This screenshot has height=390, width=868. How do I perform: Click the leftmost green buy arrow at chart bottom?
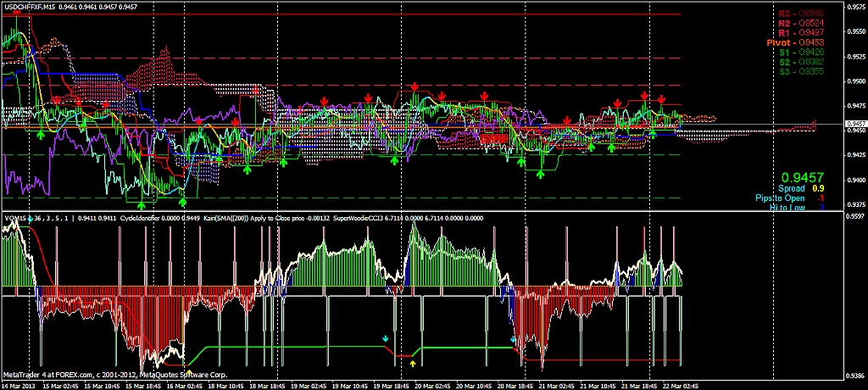[142, 204]
